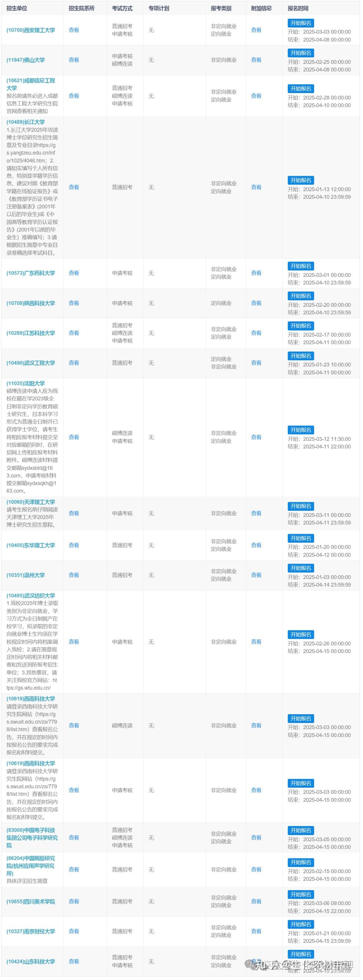The width and height of the screenshot is (363, 980).
Task: Click 开始报名 for 西南科技大学 硕博连读 row
Action: 300,719
